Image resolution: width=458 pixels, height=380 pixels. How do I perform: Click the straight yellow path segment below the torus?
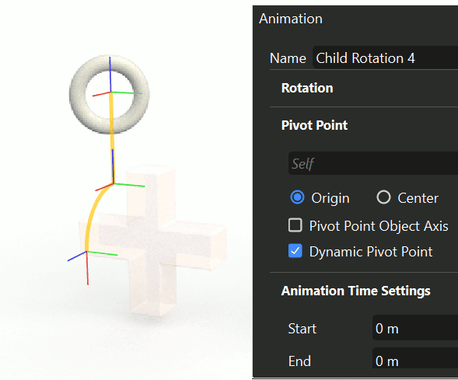(x=112, y=140)
